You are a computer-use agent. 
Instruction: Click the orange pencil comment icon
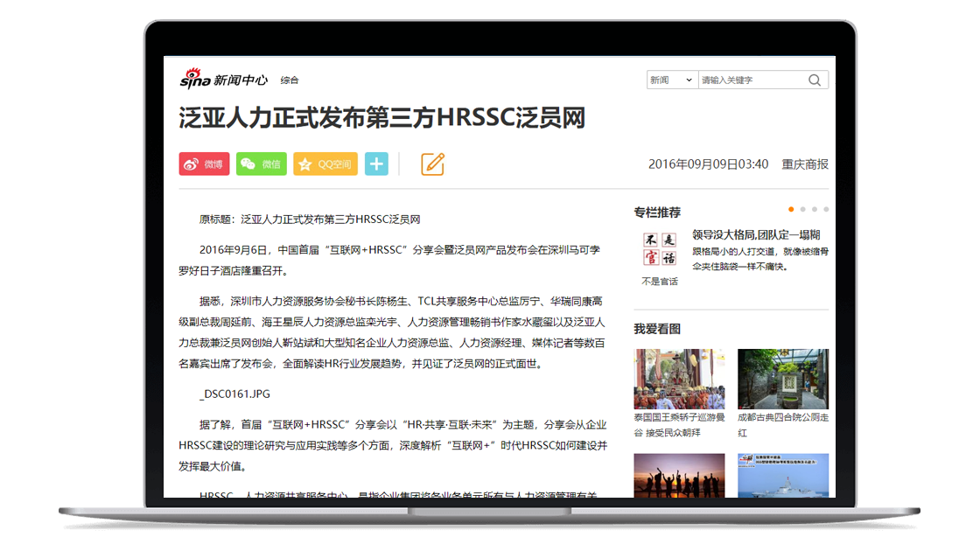pyautogui.click(x=432, y=164)
